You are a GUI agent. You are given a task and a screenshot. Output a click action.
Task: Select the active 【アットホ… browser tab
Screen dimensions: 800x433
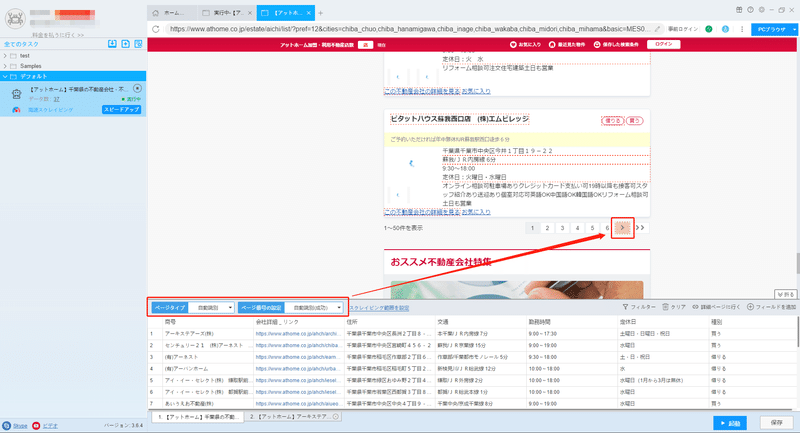pyautogui.click(x=285, y=13)
